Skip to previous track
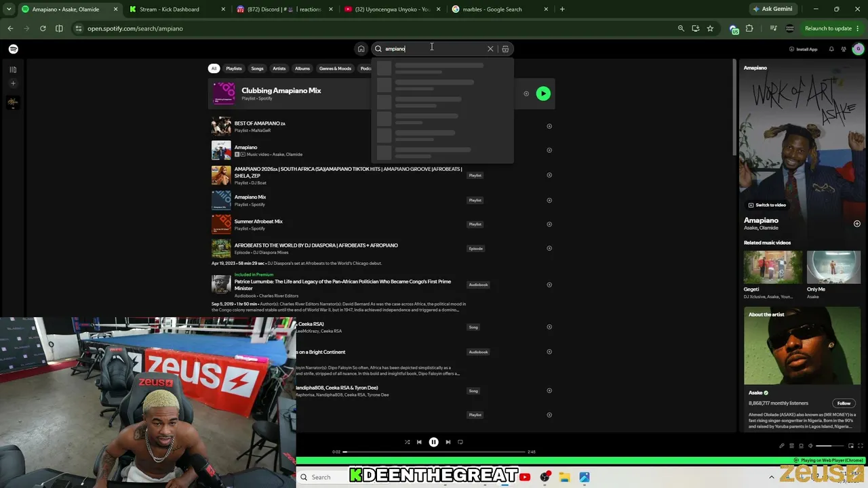 [419, 442]
